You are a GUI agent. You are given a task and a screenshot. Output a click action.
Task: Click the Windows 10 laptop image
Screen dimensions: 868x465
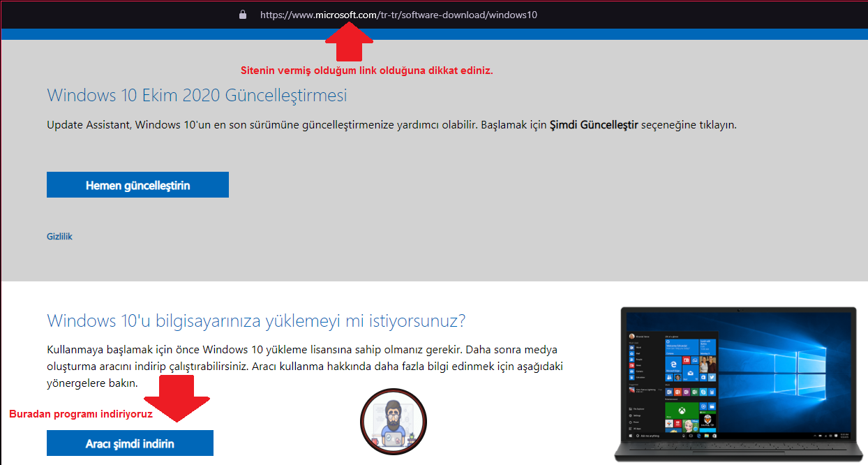point(739,384)
